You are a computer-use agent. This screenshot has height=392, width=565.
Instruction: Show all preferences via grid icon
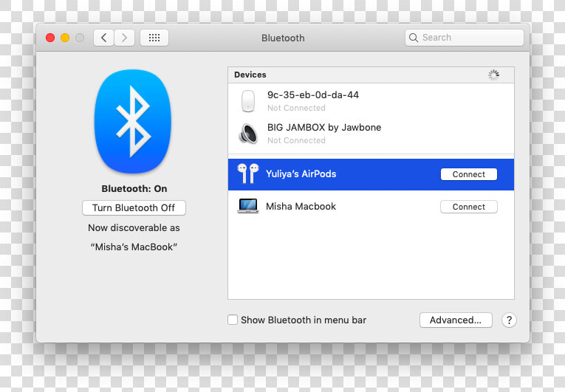(x=154, y=38)
